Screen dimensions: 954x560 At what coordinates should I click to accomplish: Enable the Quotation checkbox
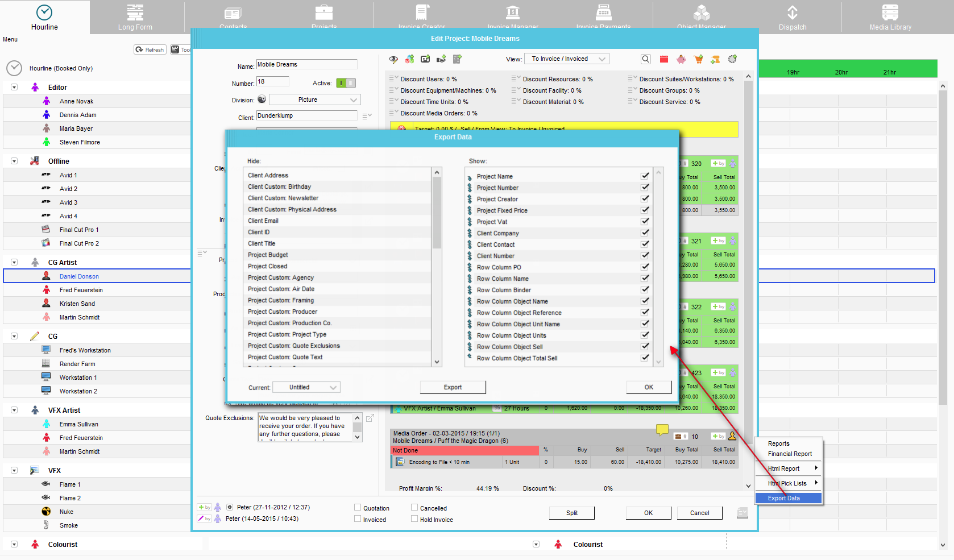[358, 507]
